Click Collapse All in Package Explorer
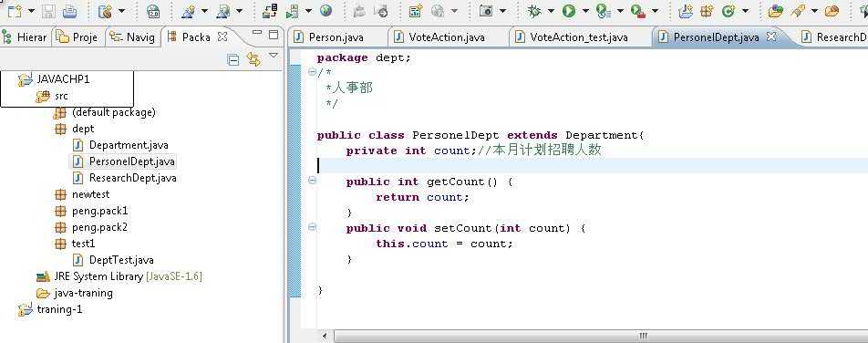The width and height of the screenshot is (868, 343). (x=233, y=60)
